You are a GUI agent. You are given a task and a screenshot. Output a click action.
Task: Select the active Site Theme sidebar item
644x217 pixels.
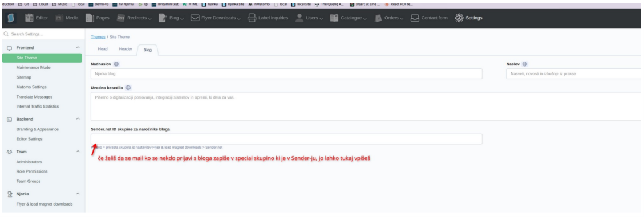click(x=42, y=58)
